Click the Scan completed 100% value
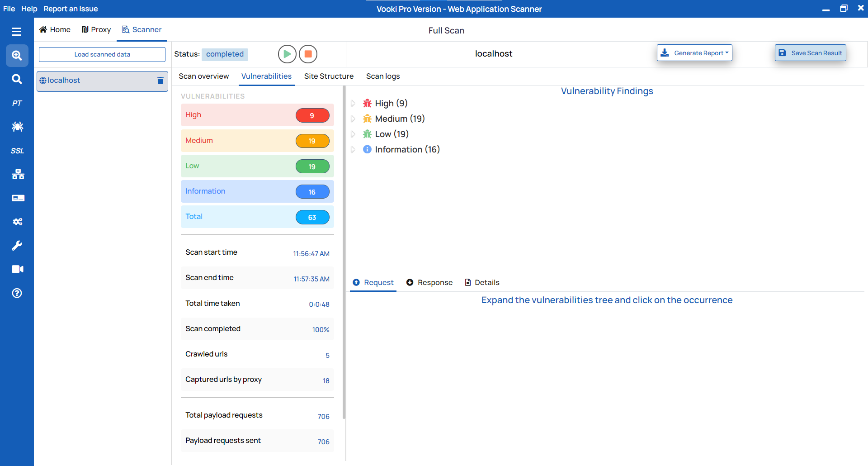 tap(321, 330)
